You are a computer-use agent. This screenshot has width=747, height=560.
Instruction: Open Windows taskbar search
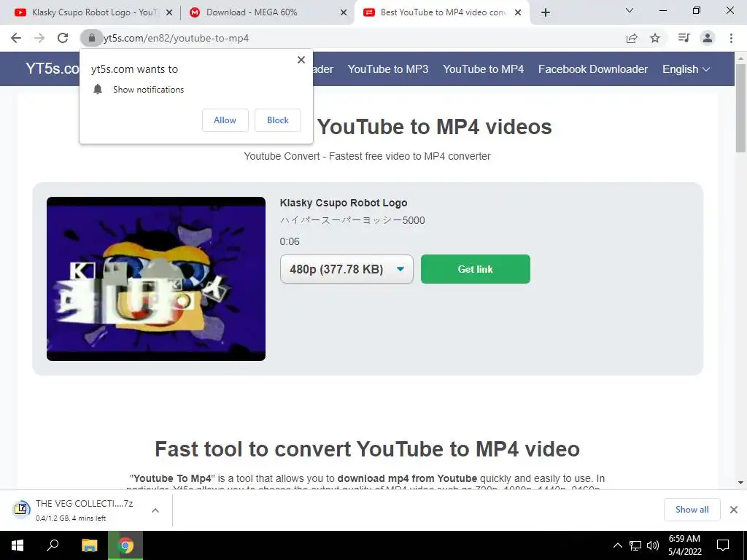tap(53, 545)
